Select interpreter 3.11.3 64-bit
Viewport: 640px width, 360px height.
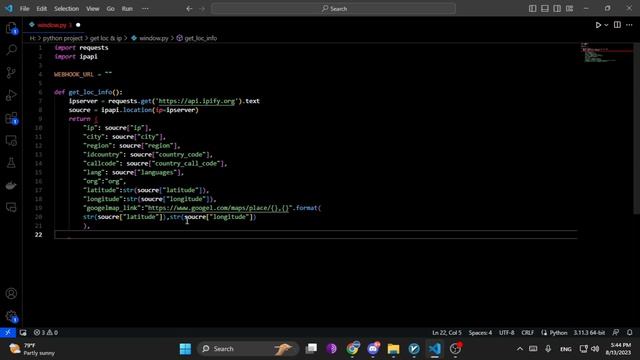click(x=589, y=332)
